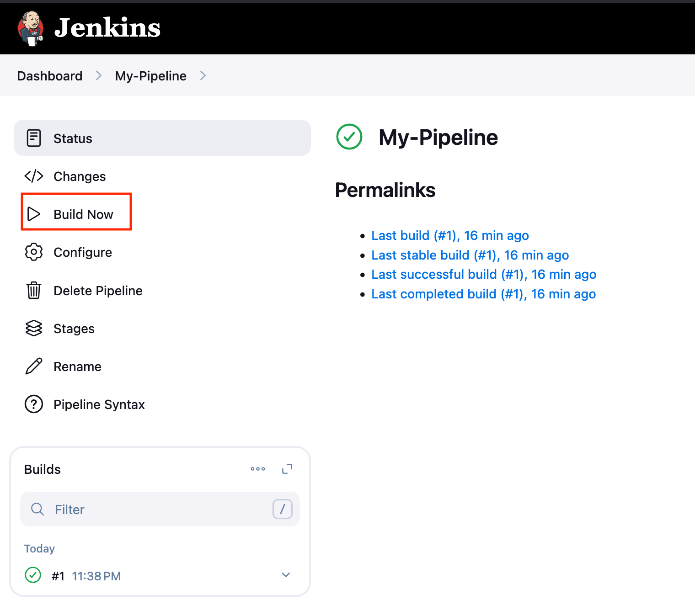Open Changes in sidebar

click(80, 176)
